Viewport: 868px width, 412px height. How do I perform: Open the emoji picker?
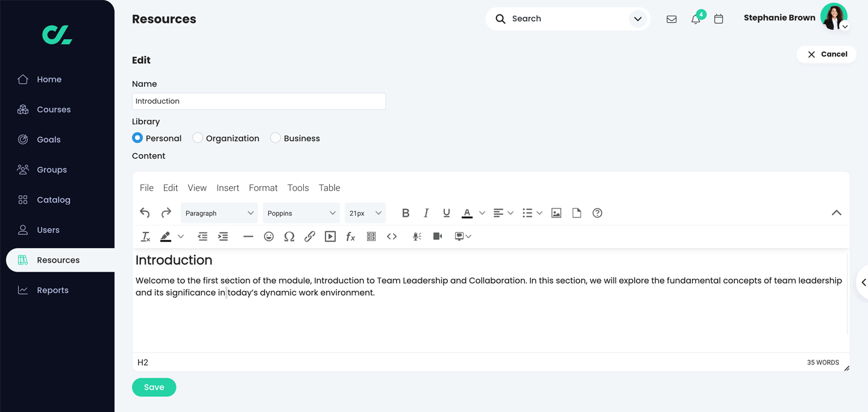point(269,237)
